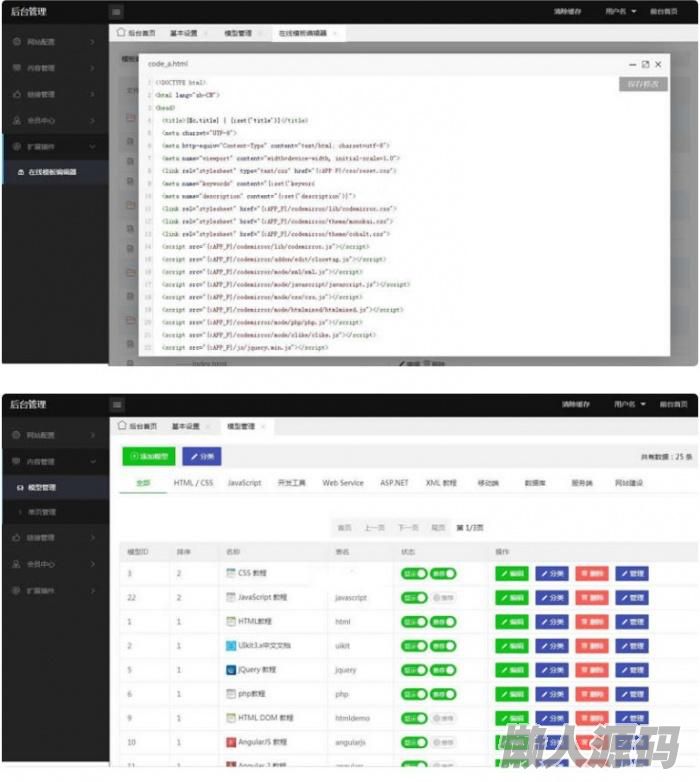Select the ASP.NET category tab
This screenshot has width=700, height=782.
[x=394, y=483]
